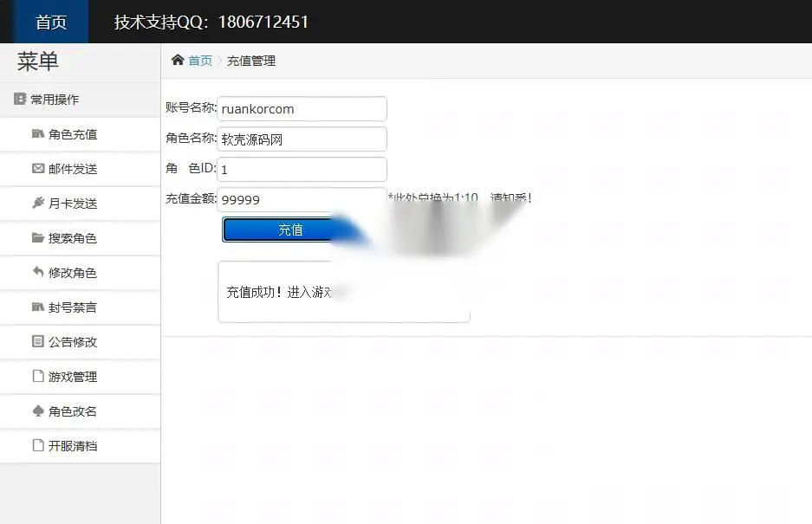The image size is (812, 524).
Task: Click the 开服清档 file icon
Action: click(38, 445)
